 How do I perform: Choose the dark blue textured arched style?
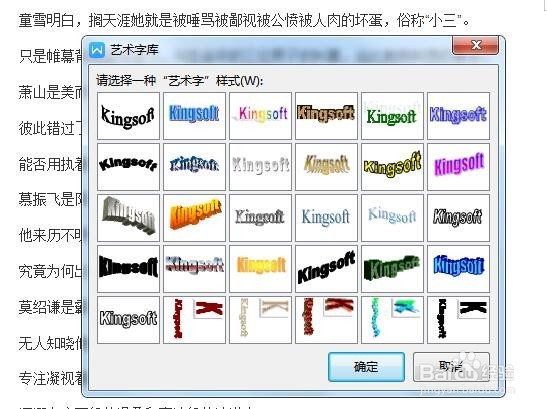(194, 166)
